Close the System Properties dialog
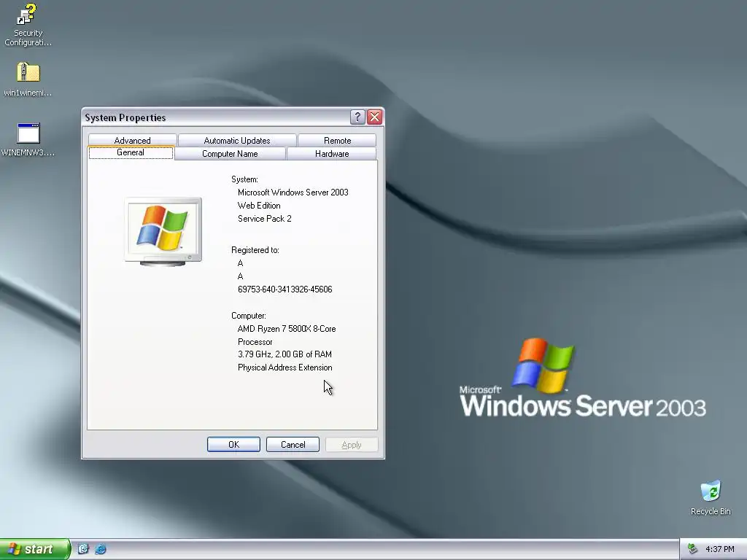The image size is (747, 560). pyautogui.click(x=375, y=117)
